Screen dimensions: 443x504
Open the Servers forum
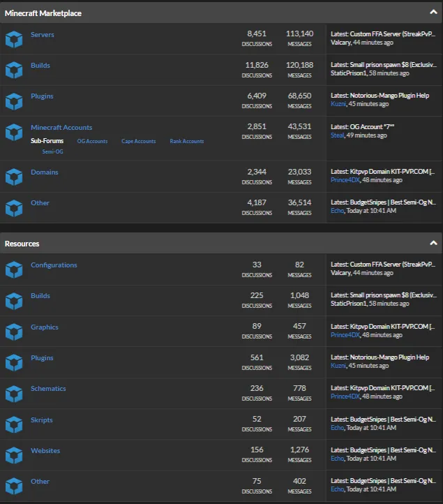point(43,35)
